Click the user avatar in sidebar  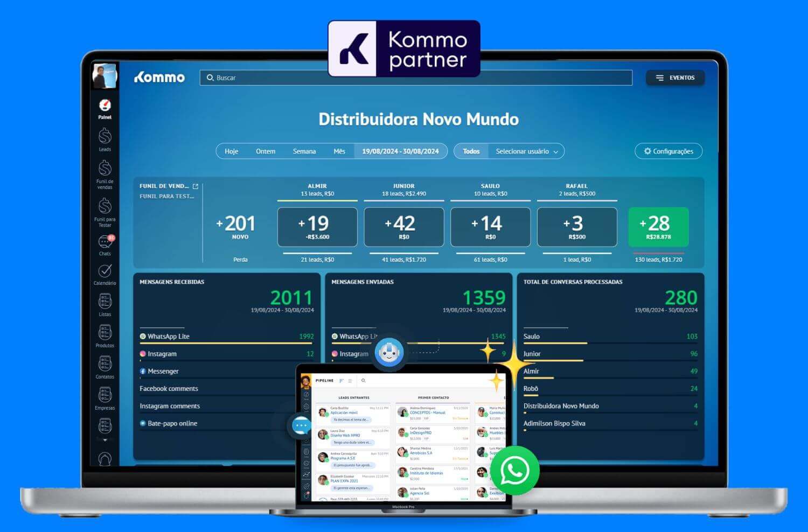(105, 76)
